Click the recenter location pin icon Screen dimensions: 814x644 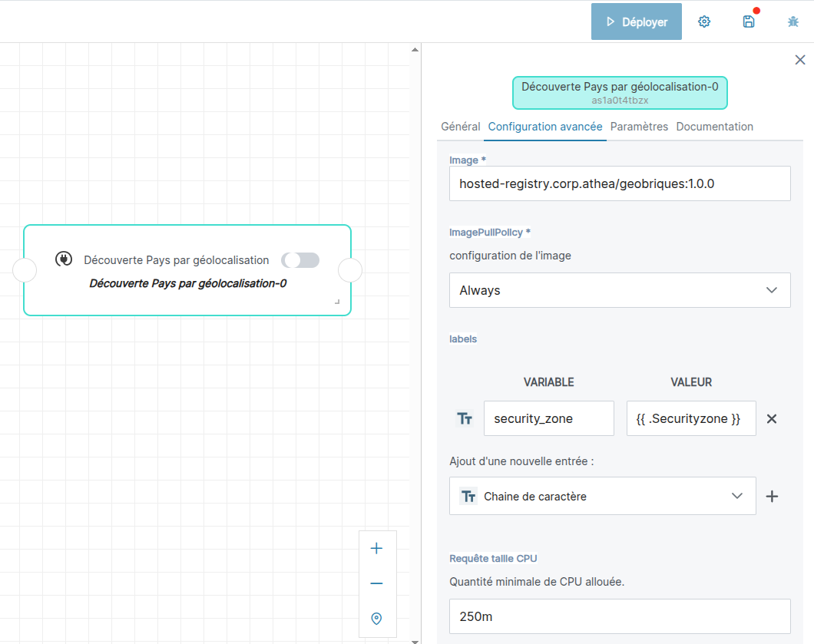point(376,619)
